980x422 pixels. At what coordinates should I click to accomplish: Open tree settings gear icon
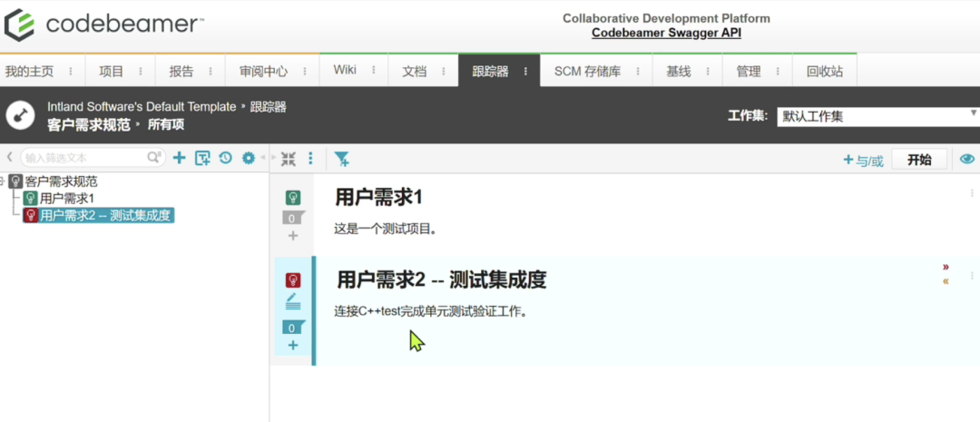point(248,158)
